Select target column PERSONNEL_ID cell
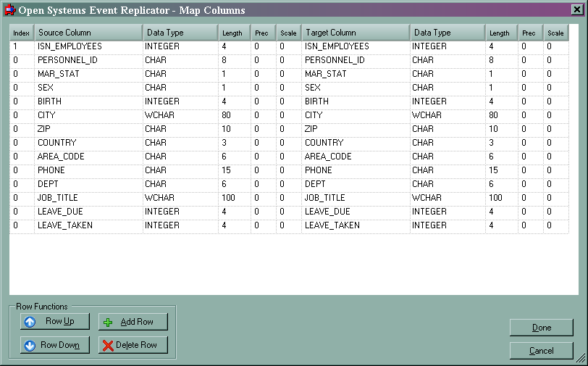588x366 pixels. pos(356,60)
